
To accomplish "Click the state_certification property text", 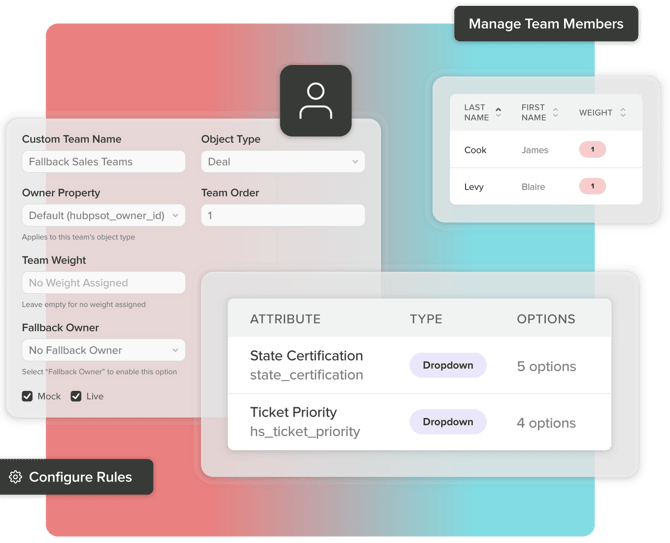I will tap(306, 375).
